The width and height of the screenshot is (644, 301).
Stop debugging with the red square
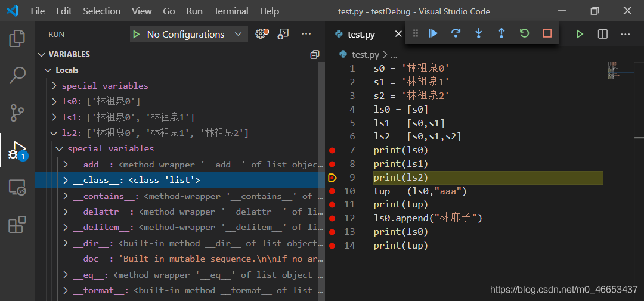[x=547, y=33]
